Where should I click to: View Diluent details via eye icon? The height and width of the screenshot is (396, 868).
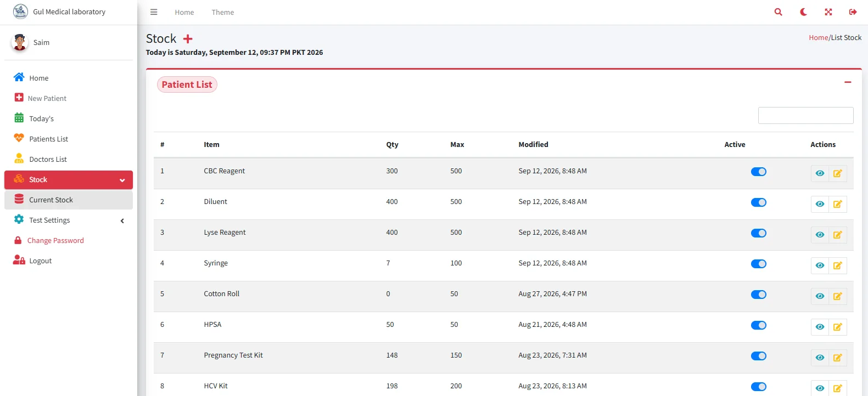click(820, 204)
